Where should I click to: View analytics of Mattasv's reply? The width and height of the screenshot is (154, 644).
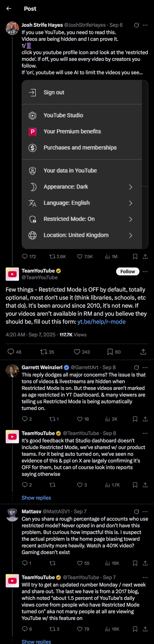pyautogui.click(x=107, y=563)
